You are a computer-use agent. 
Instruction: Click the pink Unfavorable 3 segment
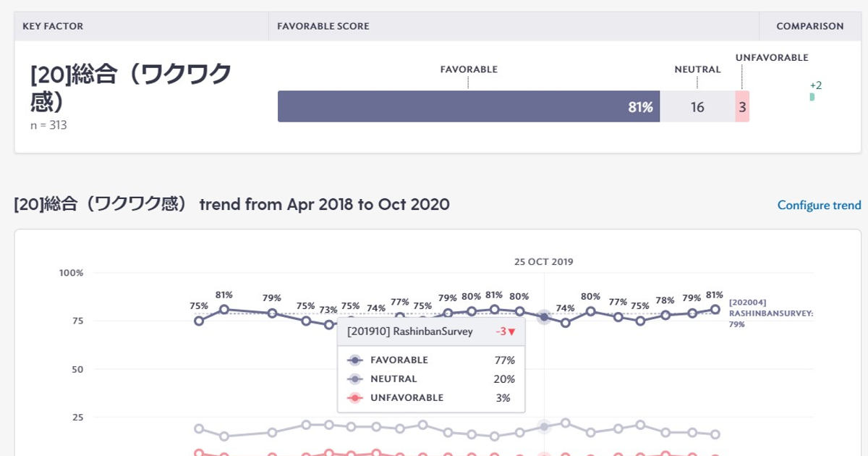point(742,107)
